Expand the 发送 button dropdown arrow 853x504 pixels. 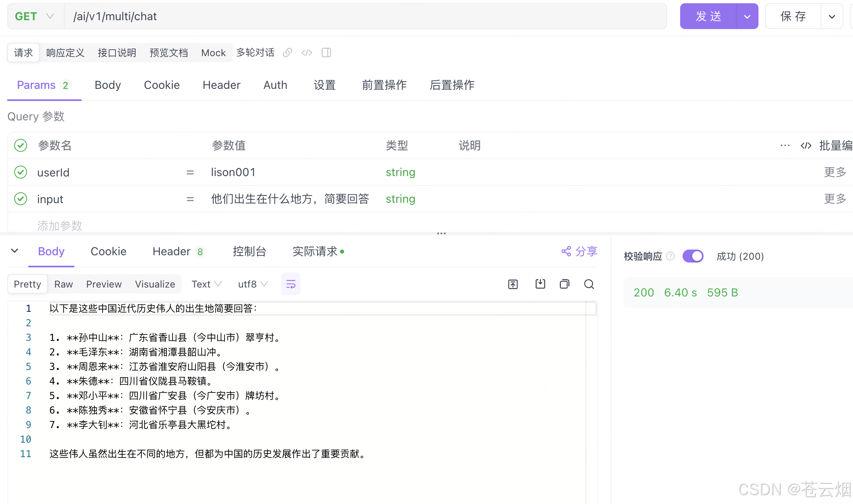coord(747,17)
